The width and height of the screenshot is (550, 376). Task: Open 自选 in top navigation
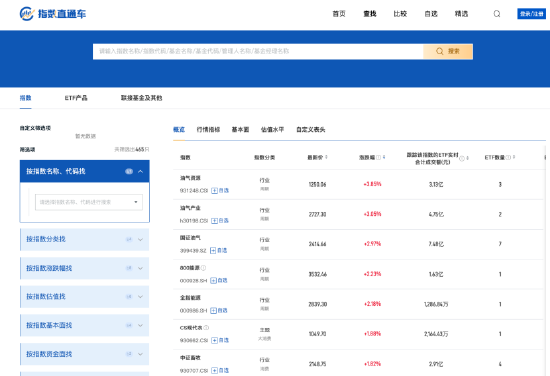[x=431, y=14]
